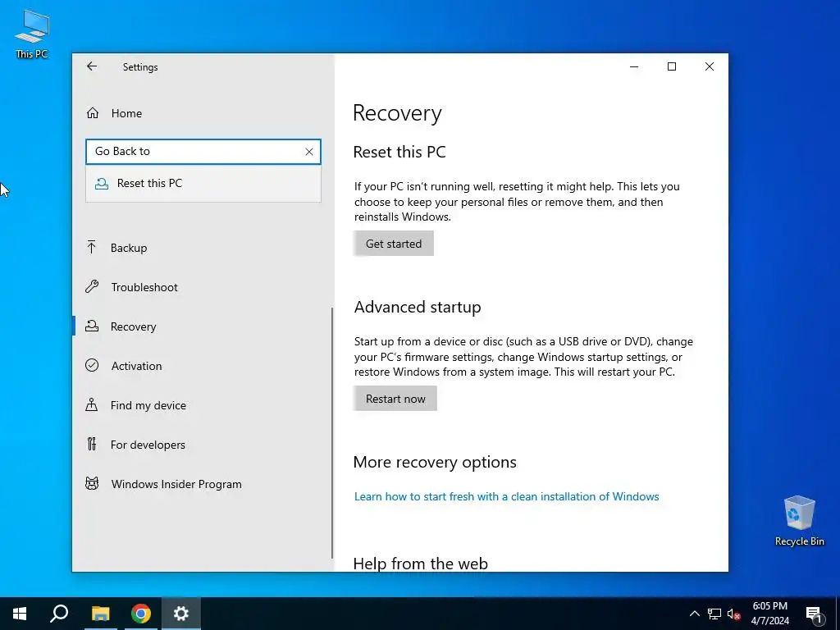Close the Settings window
Viewport: 840px width, 630px height.
(x=710, y=66)
